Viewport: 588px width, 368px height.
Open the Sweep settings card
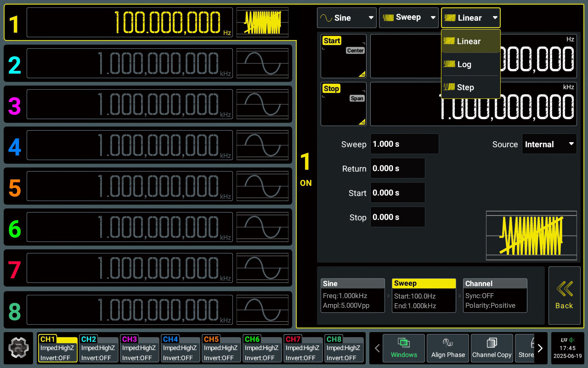click(x=424, y=295)
